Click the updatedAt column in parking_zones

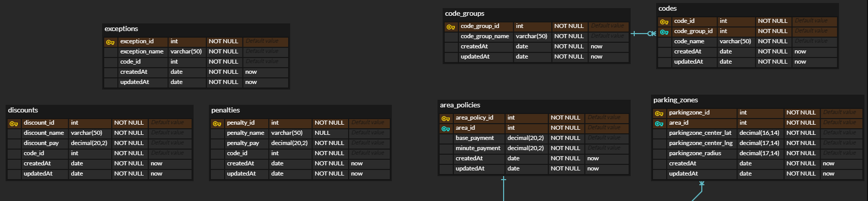(684, 174)
